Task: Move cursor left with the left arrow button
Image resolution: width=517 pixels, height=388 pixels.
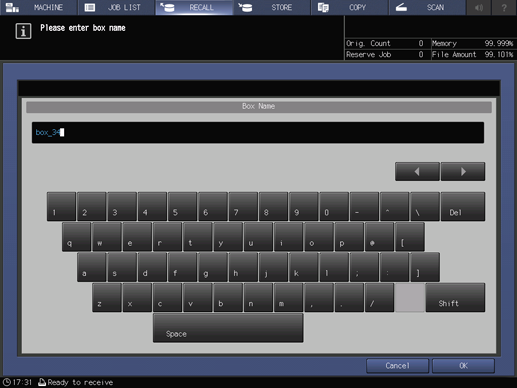Action: click(x=417, y=172)
